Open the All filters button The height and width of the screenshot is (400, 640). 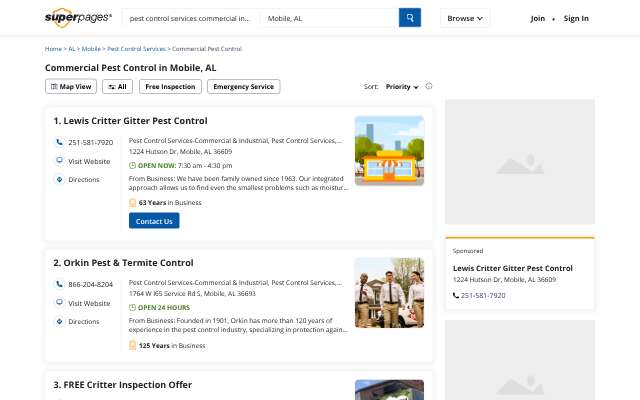point(118,87)
